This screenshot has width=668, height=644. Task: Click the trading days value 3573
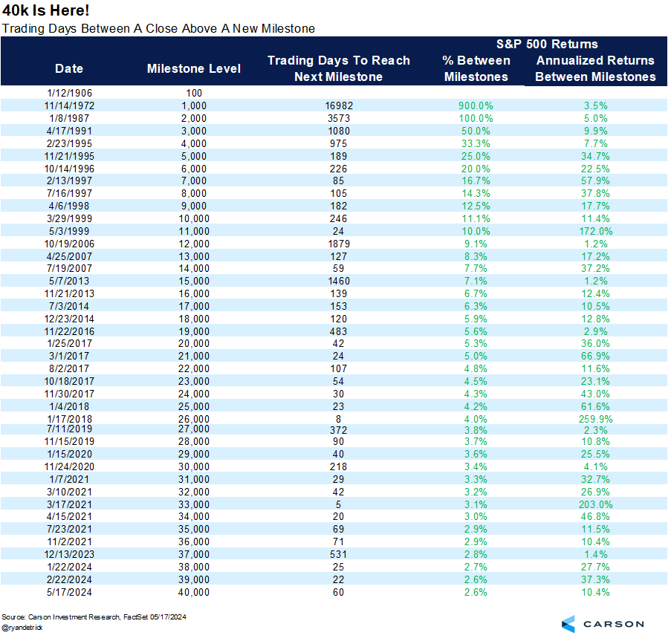[x=339, y=118]
